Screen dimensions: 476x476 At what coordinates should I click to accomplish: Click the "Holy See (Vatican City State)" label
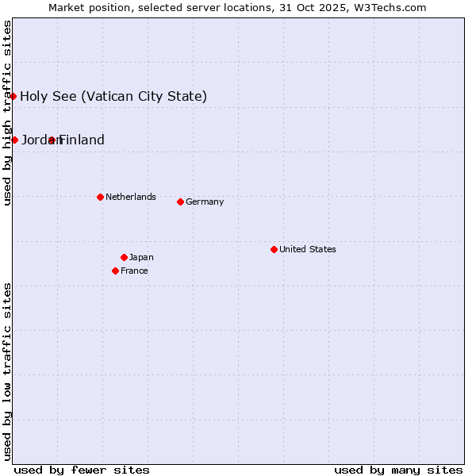tap(113, 96)
